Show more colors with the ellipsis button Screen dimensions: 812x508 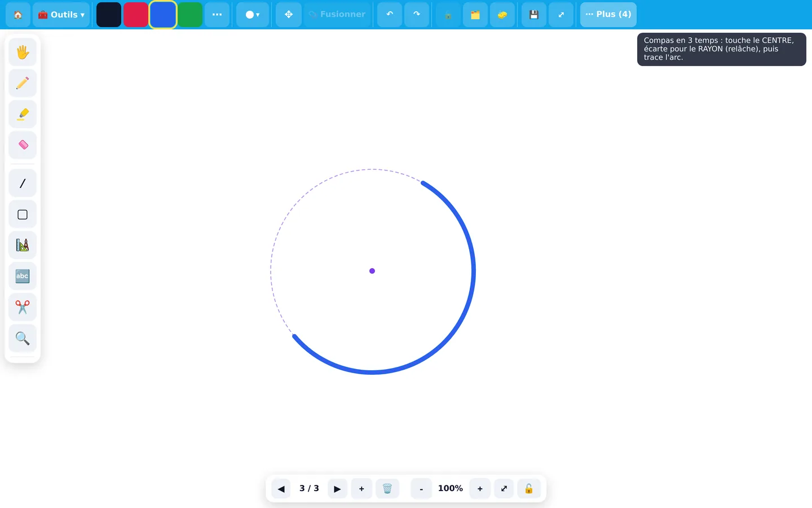click(x=217, y=15)
